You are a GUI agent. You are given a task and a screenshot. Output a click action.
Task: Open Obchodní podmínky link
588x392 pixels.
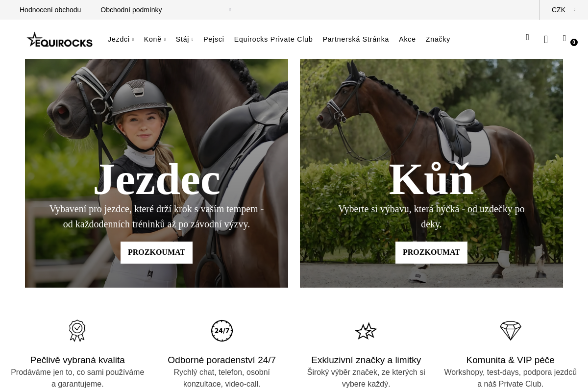[131, 10]
